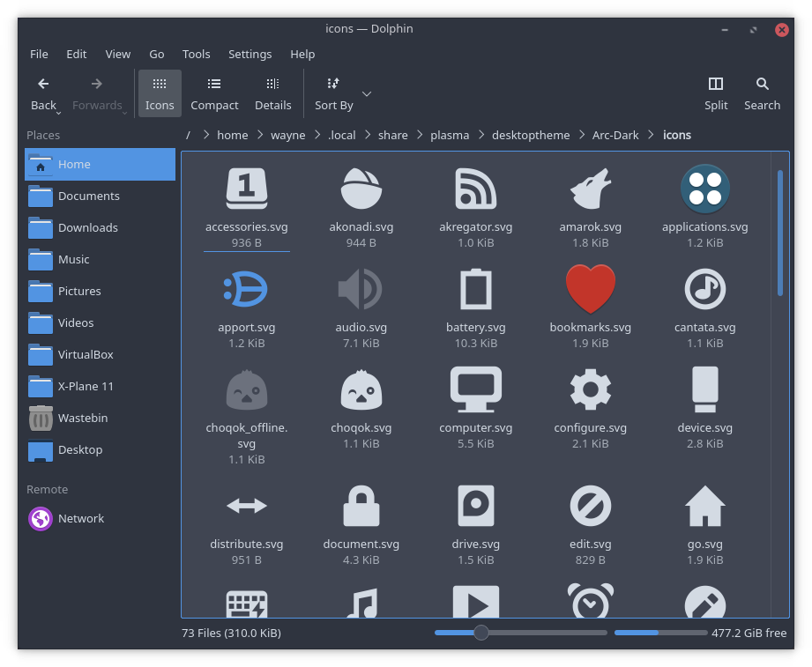The image size is (812, 667).
Task: Open VirtualBox in Places panel
Action: coord(100,354)
